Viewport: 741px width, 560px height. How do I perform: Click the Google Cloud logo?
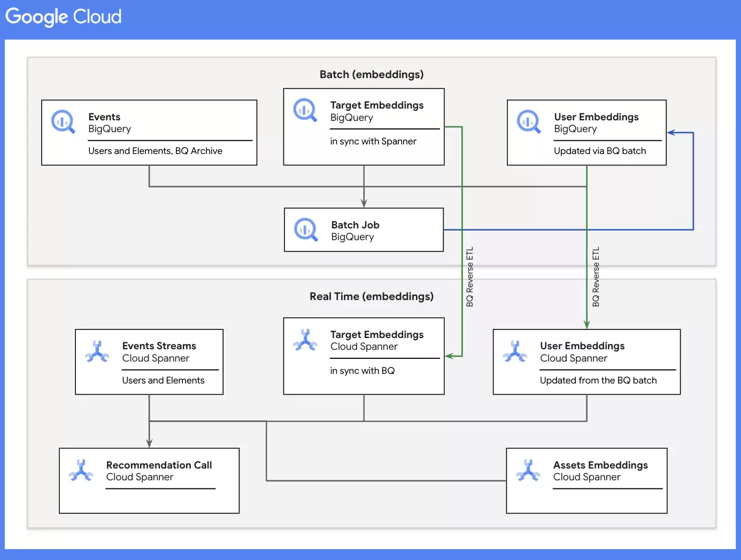[63, 17]
